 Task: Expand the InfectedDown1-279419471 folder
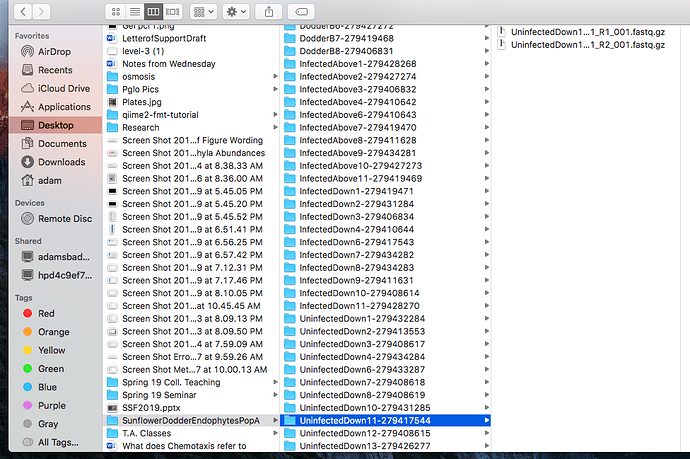[343, 190]
